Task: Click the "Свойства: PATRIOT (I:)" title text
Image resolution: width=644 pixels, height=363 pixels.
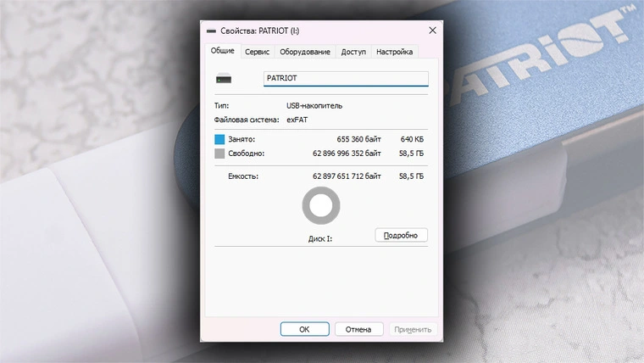Action: tap(260, 31)
